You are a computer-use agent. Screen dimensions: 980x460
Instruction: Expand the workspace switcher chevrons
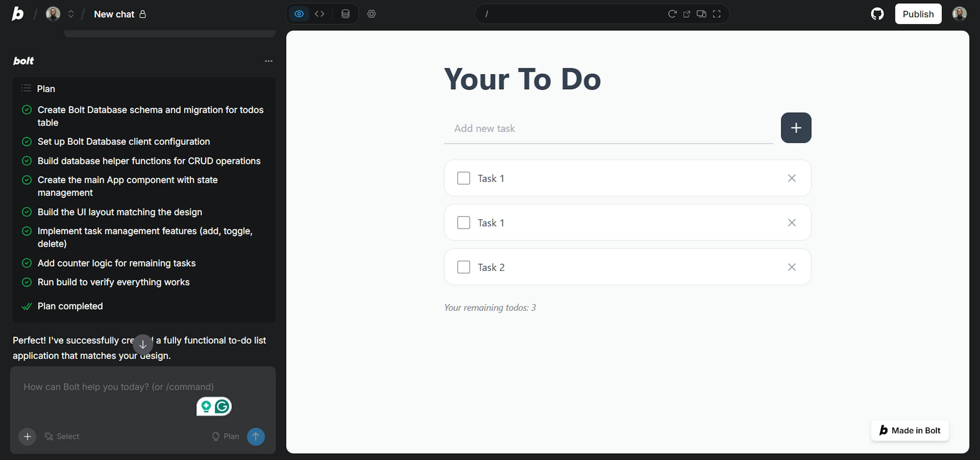(71, 14)
